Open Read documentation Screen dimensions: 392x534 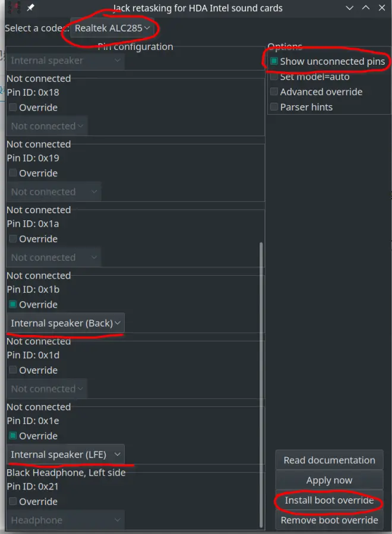coord(329,460)
